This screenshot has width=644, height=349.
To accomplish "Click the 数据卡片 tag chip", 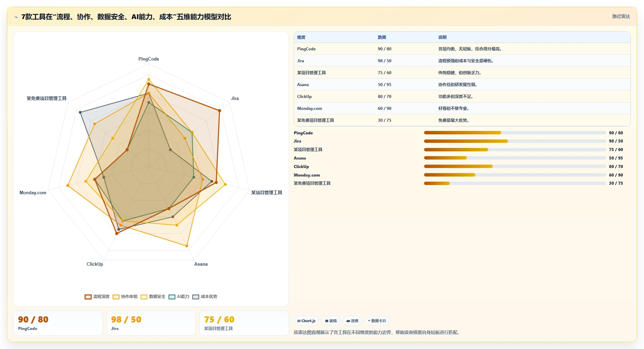I will [377, 321].
